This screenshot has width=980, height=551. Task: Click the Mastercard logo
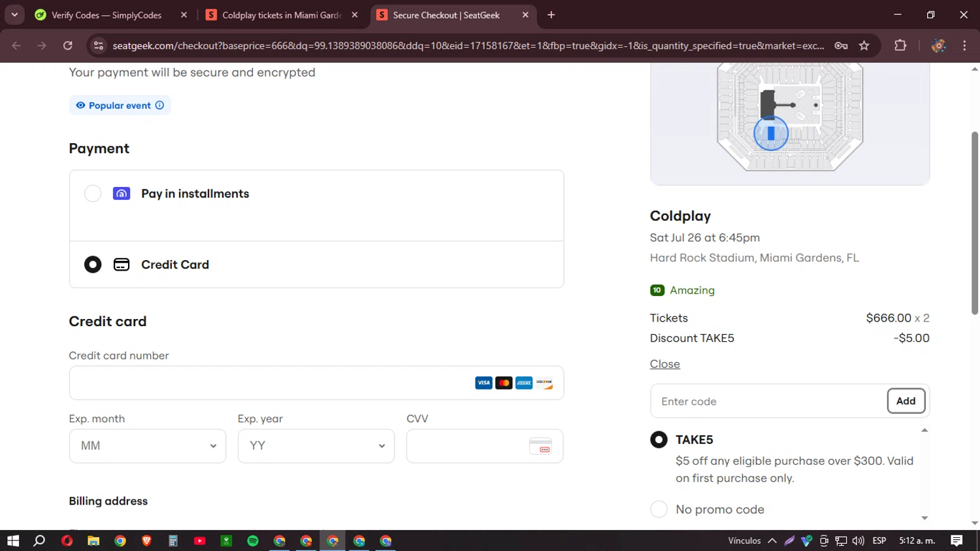tap(504, 383)
